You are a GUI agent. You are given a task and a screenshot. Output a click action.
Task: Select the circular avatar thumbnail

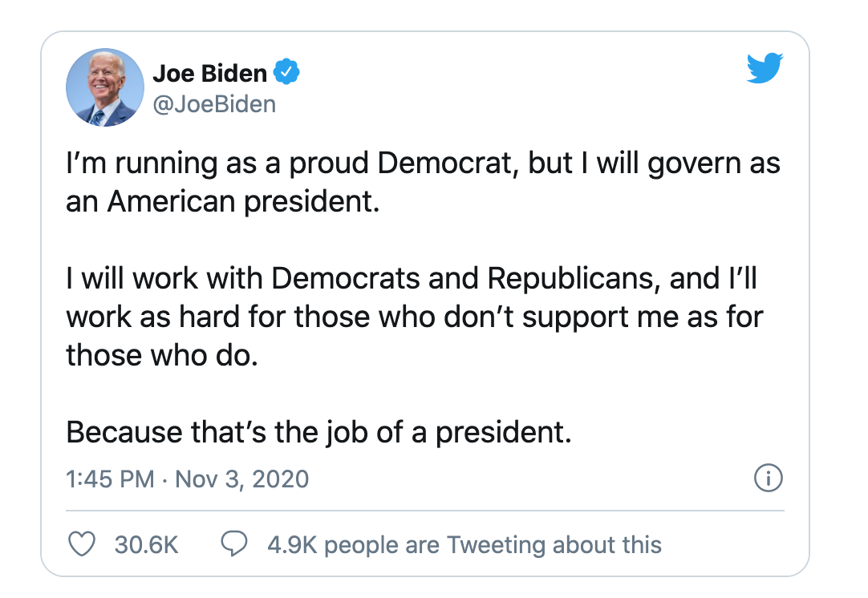pyautogui.click(x=104, y=88)
